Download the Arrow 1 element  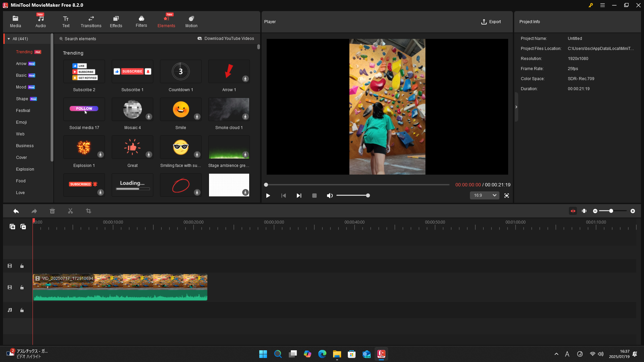(245, 79)
